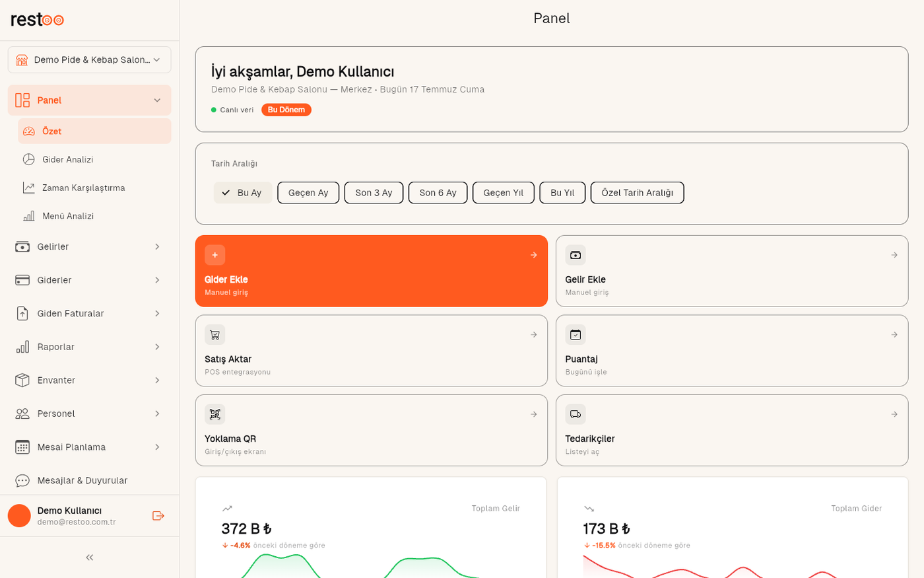Open Zaman Karşılaştırma in sidebar

click(94, 188)
